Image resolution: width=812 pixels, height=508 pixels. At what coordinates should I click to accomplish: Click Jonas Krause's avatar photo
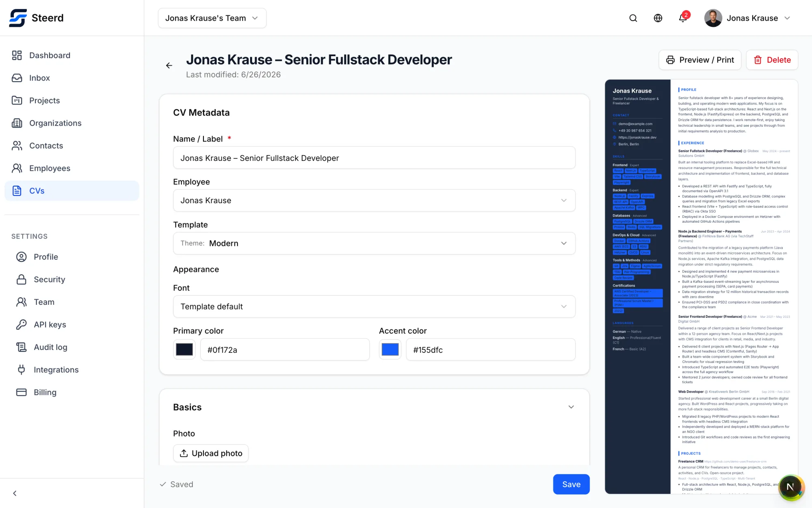[713, 18]
